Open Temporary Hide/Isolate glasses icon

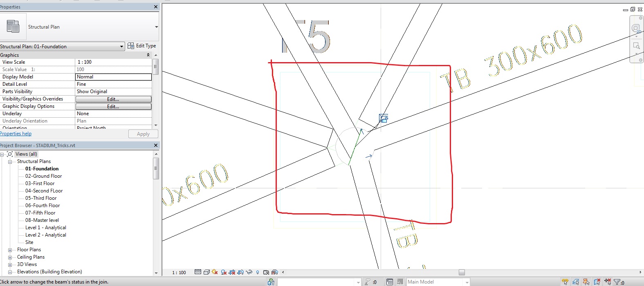249,272
